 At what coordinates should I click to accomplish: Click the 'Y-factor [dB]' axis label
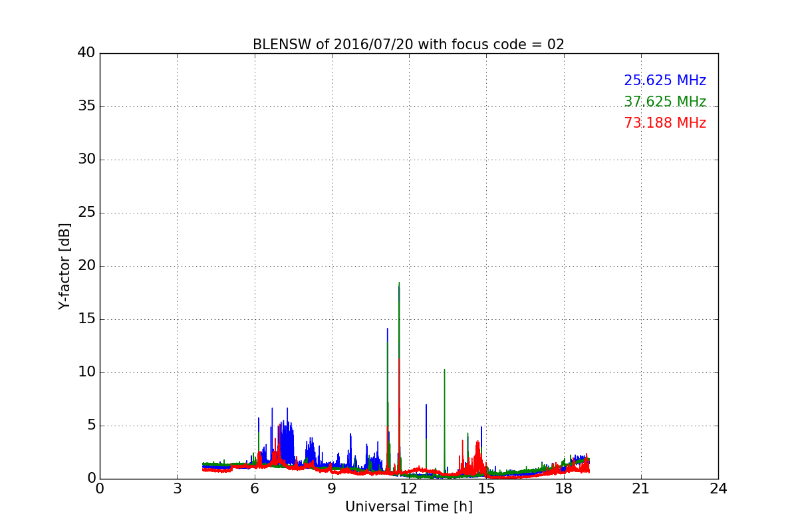pyautogui.click(x=65, y=266)
